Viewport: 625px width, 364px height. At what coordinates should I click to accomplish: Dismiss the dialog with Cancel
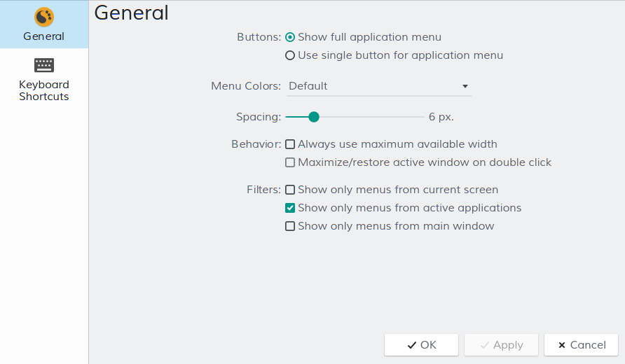click(581, 345)
